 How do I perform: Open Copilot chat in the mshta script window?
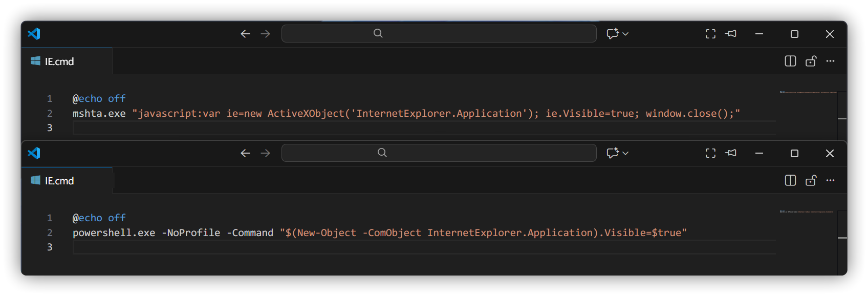612,34
